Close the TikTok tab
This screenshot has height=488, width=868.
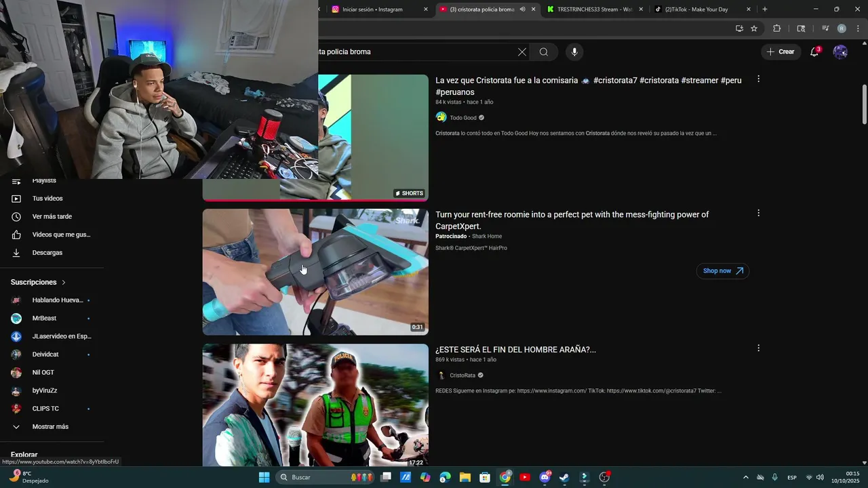click(749, 9)
